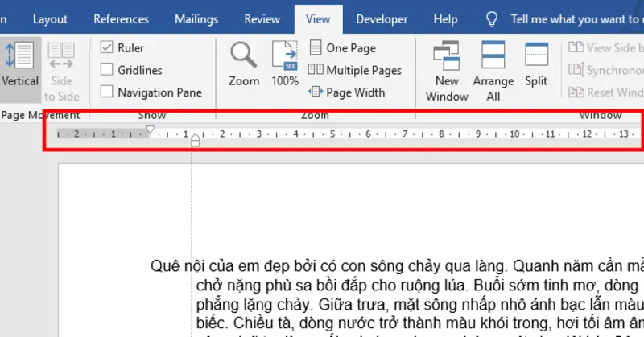
Task: Open the Layout tab
Action: coord(50,19)
